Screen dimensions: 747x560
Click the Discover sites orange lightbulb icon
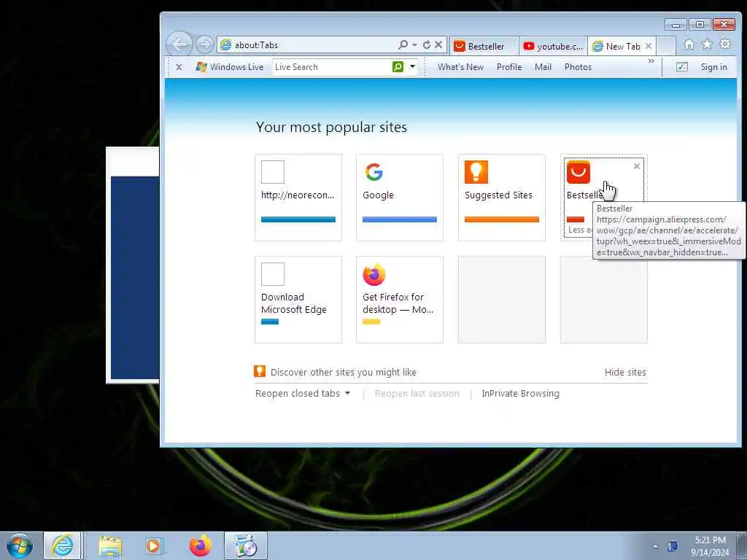pyautogui.click(x=260, y=371)
